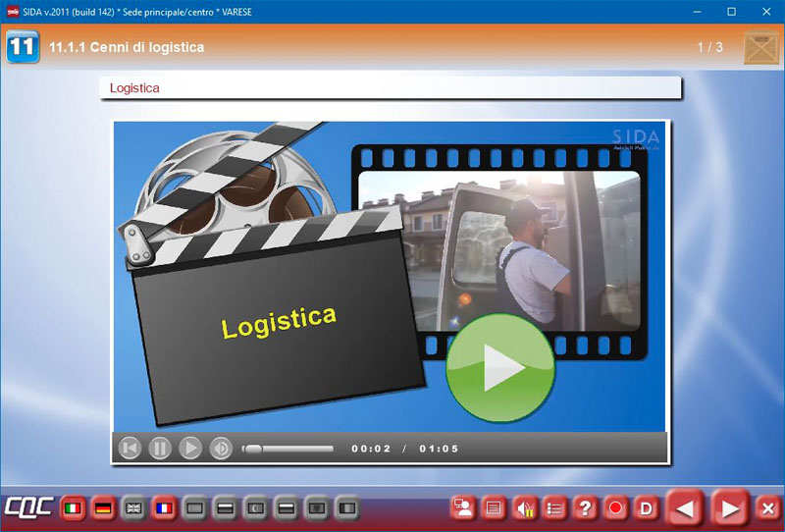
Task: Toggle the video player volume button
Action: [x=221, y=449]
